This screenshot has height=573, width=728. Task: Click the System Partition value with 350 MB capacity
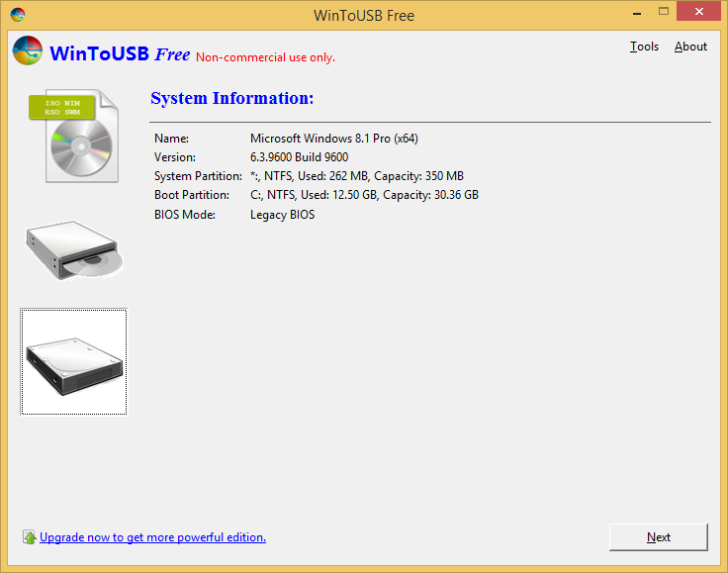pos(356,176)
